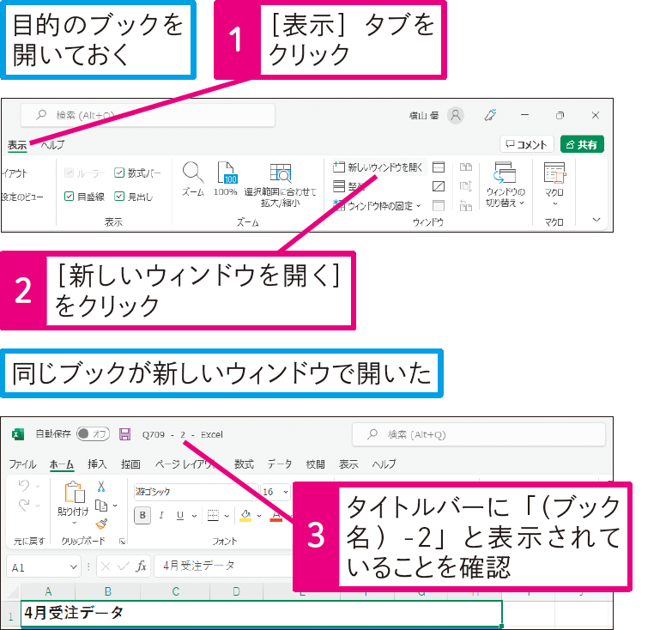
Task: Click the yellow fill color icon
Action: [245, 515]
